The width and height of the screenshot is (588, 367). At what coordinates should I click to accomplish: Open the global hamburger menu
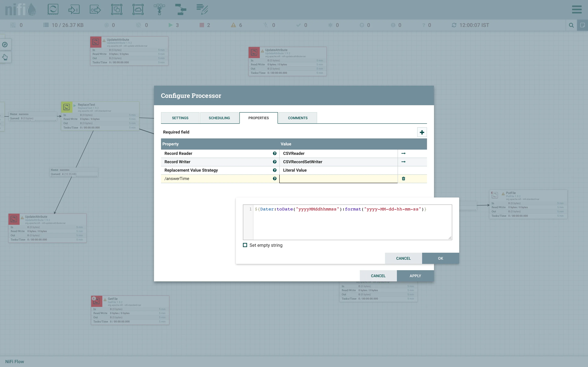pyautogui.click(x=577, y=10)
